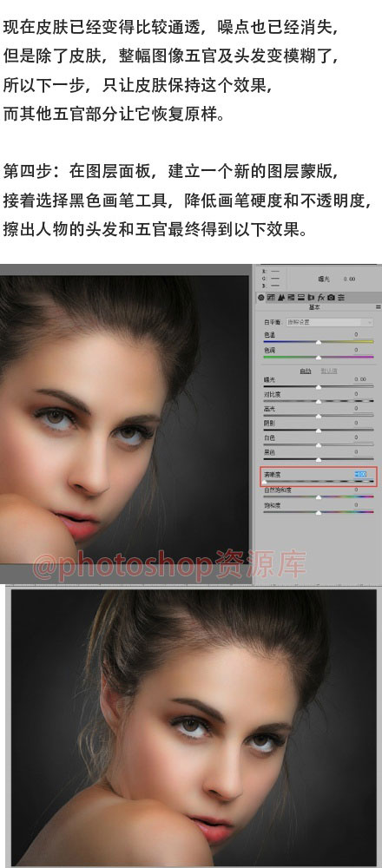The image size is (382, 868).
Task: Click the 清晰度 slider handle
Action: pos(264,482)
